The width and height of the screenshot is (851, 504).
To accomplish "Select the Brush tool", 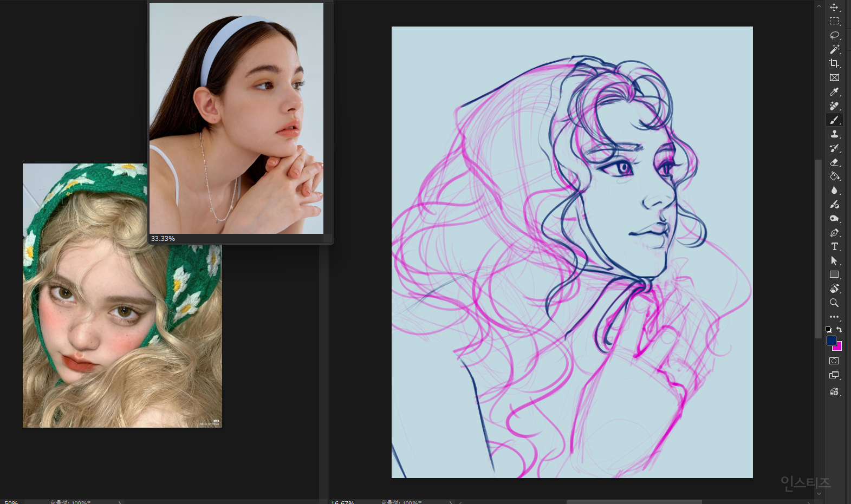I will pyautogui.click(x=834, y=120).
